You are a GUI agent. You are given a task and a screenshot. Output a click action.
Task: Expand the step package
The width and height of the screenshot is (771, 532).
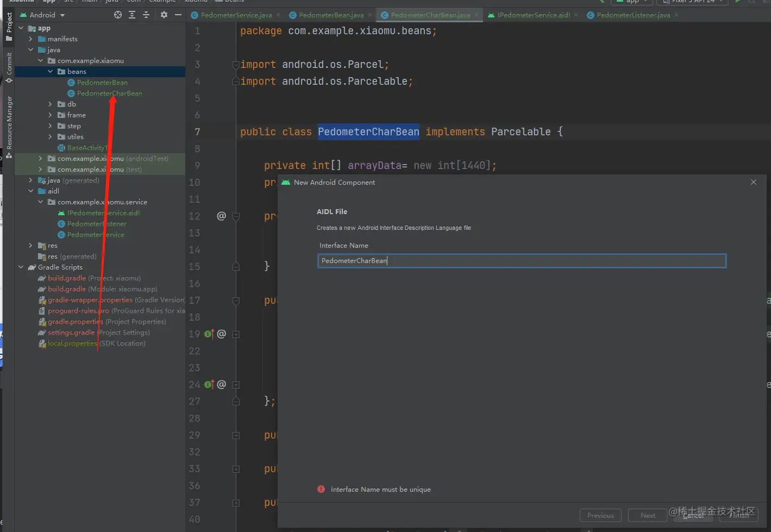[x=51, y=126]
